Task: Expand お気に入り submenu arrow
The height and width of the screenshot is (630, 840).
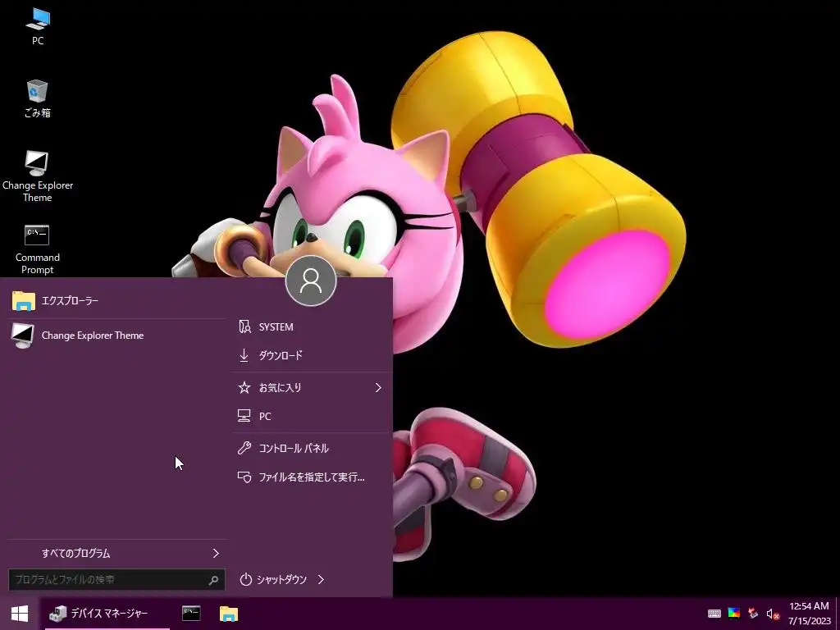Action: pyautogui.click(x=378, y=387)
